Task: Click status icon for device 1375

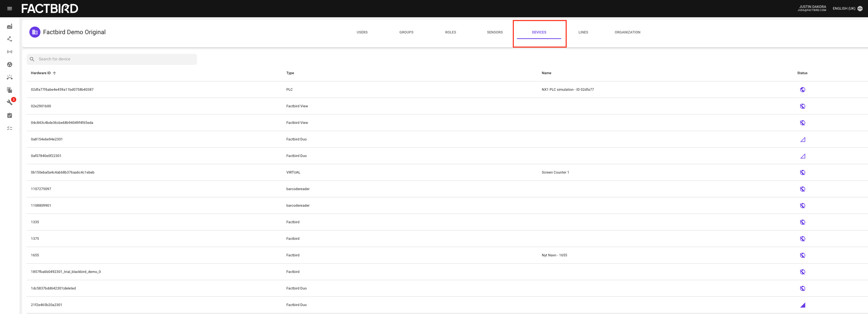Action: (x=802, y=239)
